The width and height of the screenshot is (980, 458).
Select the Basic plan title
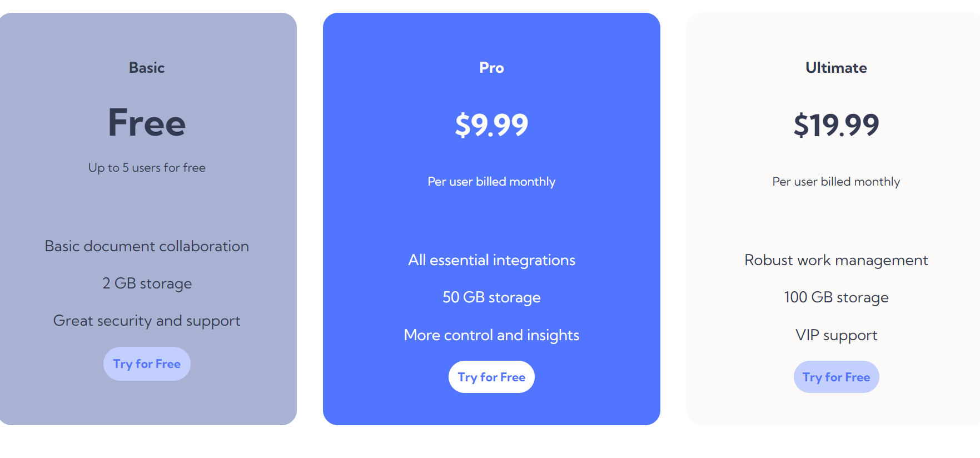[147, 68]
